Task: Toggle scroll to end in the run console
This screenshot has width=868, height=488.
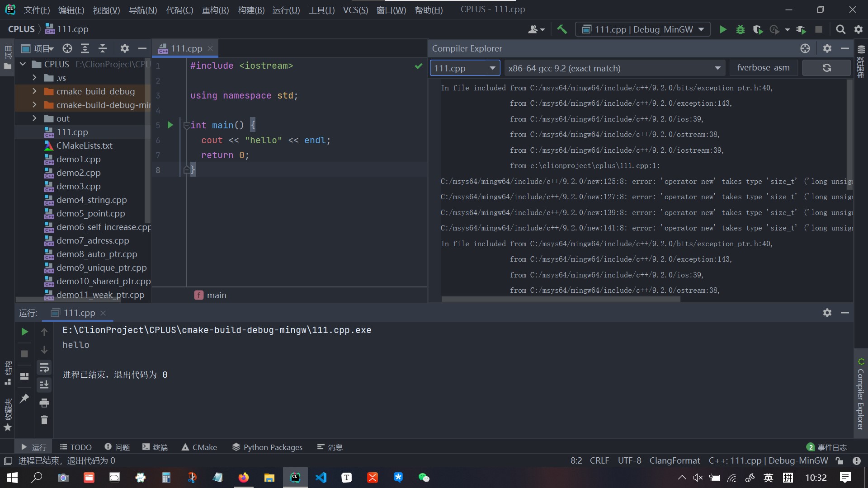Action: [x=44, y=385]
